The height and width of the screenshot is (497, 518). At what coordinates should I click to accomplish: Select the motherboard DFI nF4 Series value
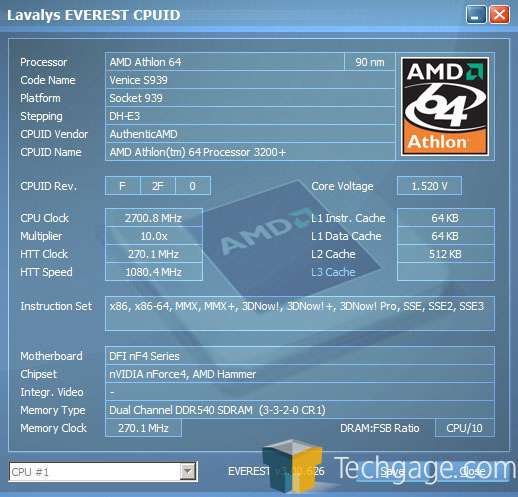point(300,356)
